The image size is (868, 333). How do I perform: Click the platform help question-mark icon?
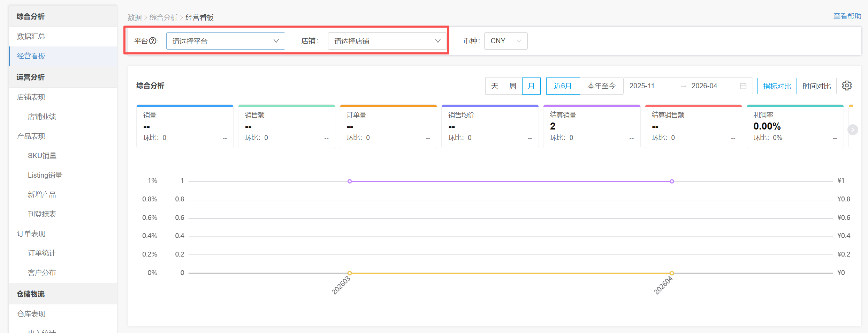coord(153,41)
